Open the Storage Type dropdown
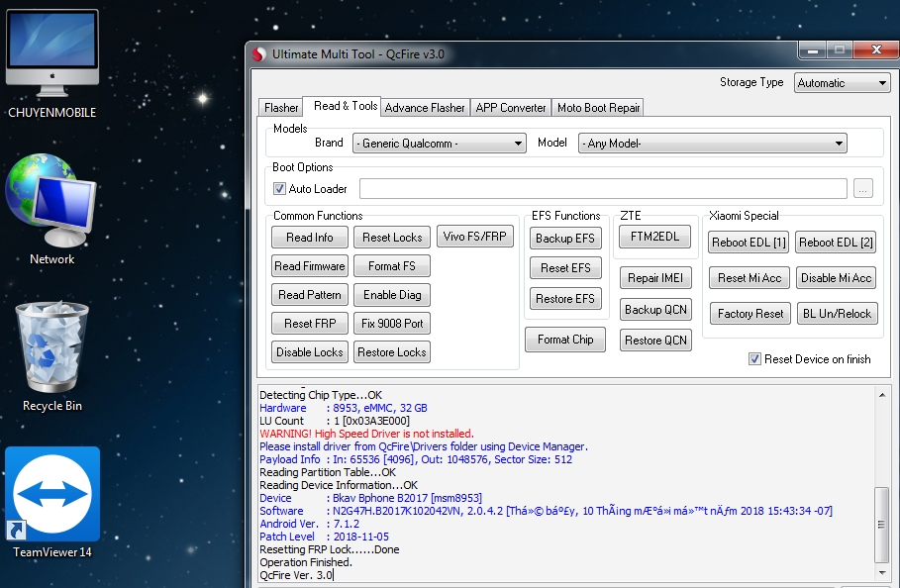The height and width of the screenshot is (588, 900). (x=842, y=83)
